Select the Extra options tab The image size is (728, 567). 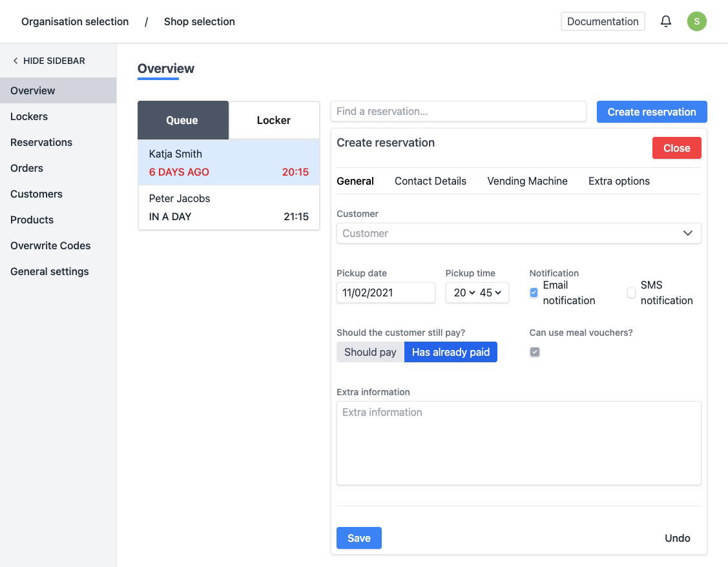click(618, 181)
